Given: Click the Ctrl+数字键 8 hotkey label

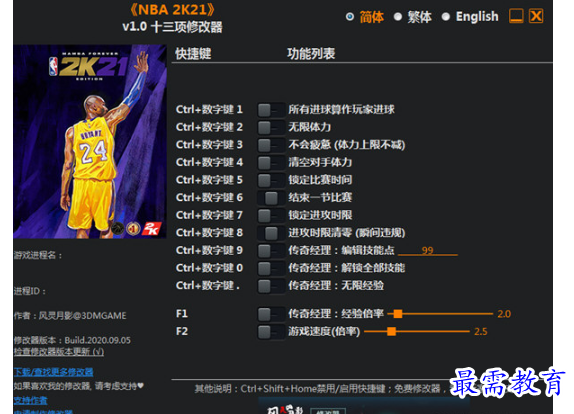Looking at the screenshot, I should pos(209,232).
